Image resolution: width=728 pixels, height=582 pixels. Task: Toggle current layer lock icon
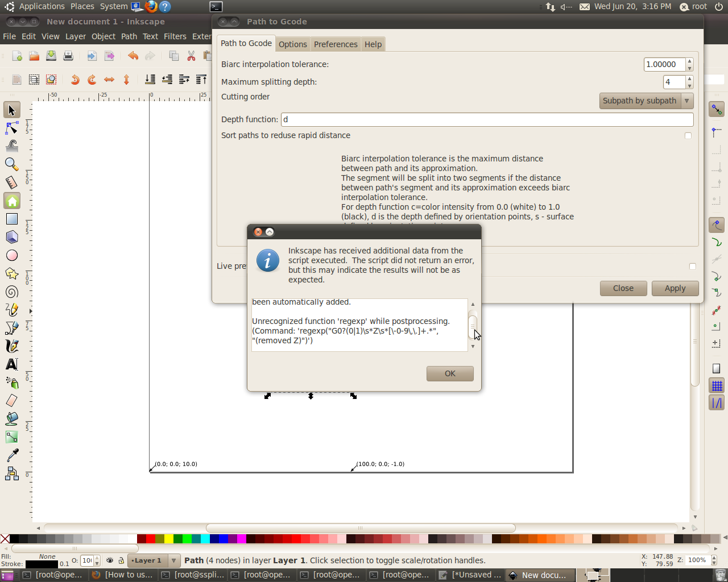[x=121, y=560]
